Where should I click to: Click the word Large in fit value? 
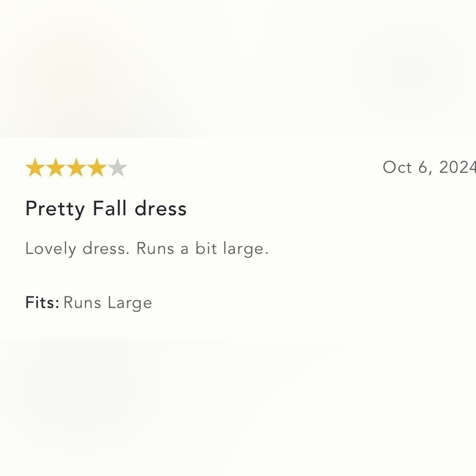pyautogui.click(x=130, y=303)
